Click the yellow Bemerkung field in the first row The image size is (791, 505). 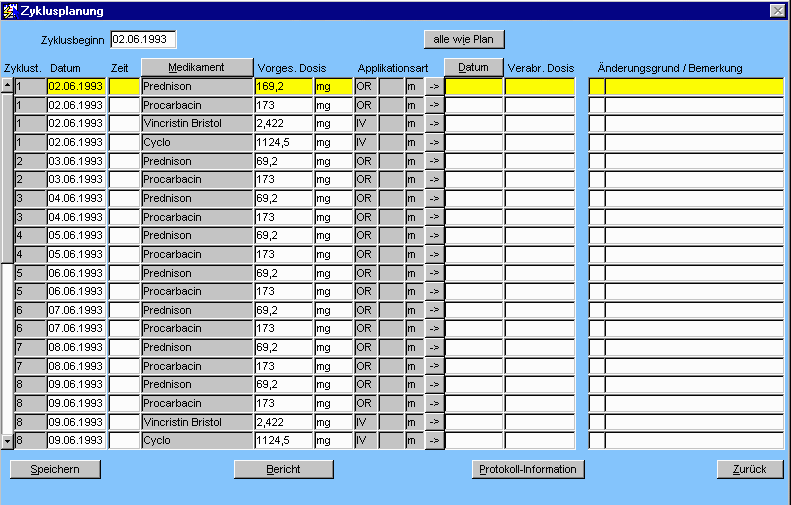(x=692, y=87)
